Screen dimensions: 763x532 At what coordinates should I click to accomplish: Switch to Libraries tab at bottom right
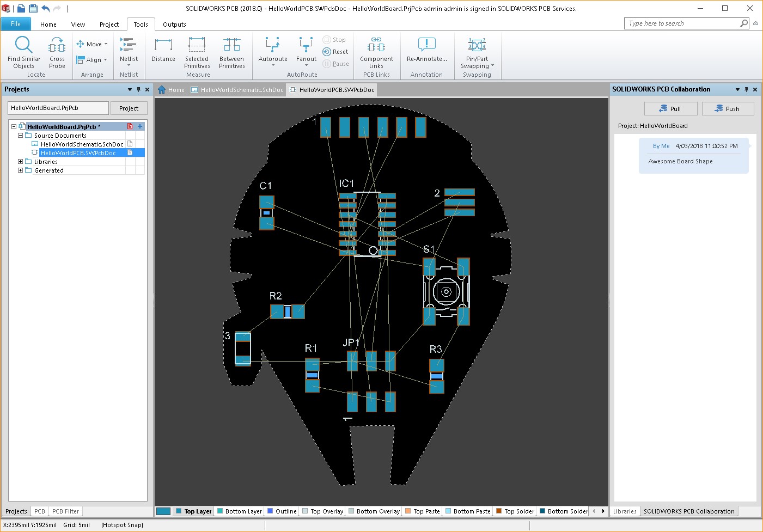625,511
